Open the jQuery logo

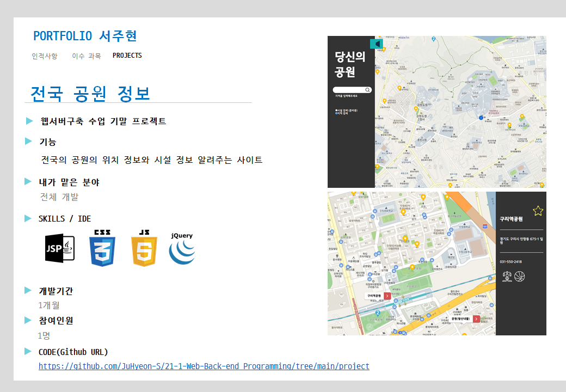tap(182, 248)
